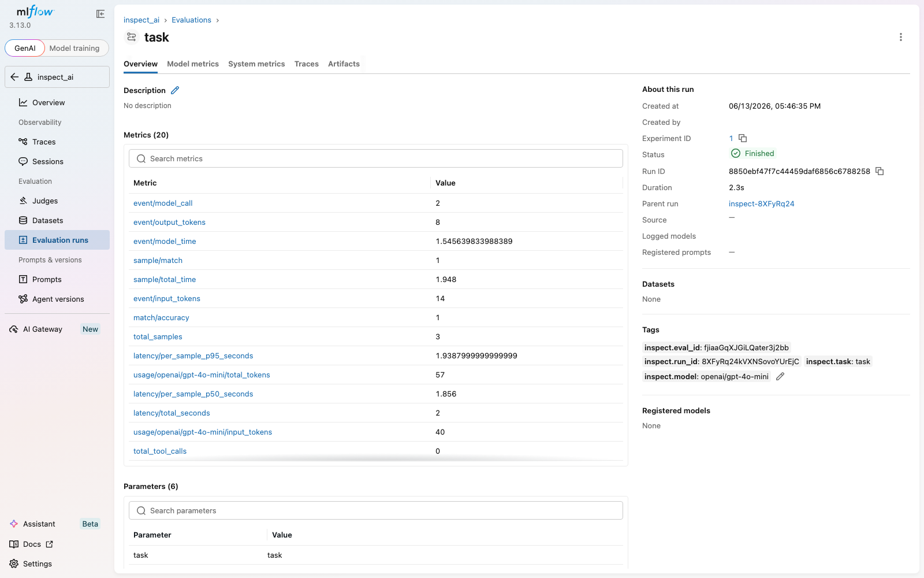Image resolution: width=924 pixels, height=578 pixels.
Task: Click the inspect.model tag openai/gpt-4o-mini
Action: pos(706,376)
